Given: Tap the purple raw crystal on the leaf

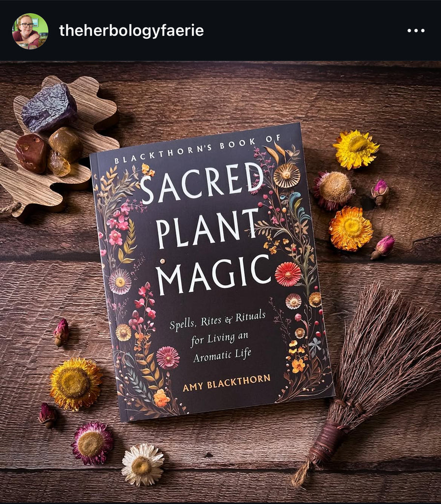Looking at the screenshot, I should (x=49, y=107).
